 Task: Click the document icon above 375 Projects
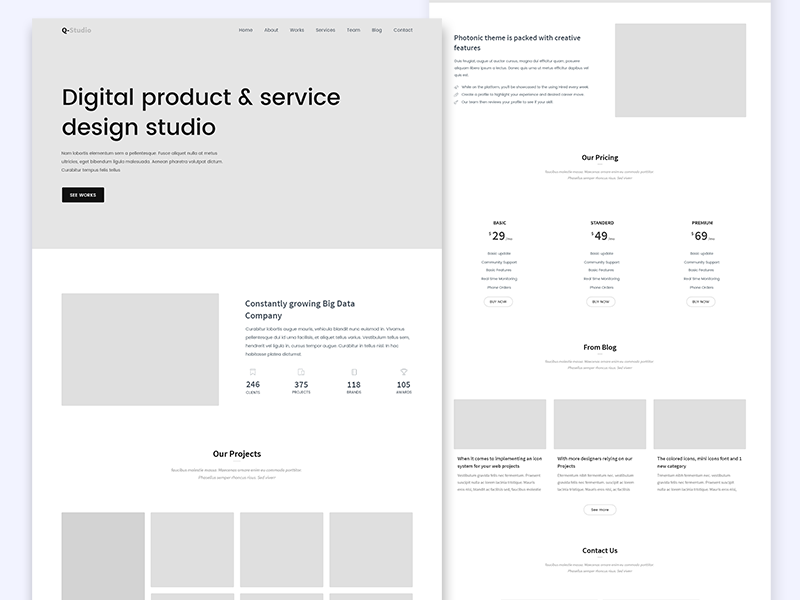(301, 372)
